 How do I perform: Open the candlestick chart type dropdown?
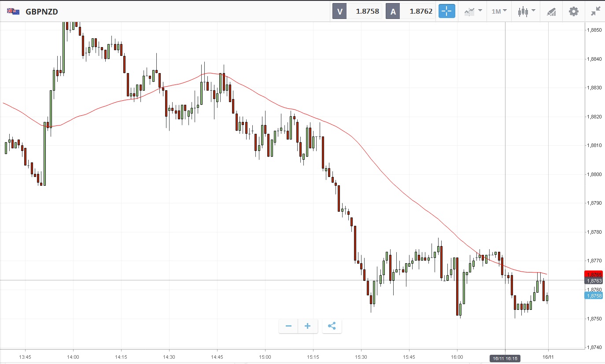(527, 11)
